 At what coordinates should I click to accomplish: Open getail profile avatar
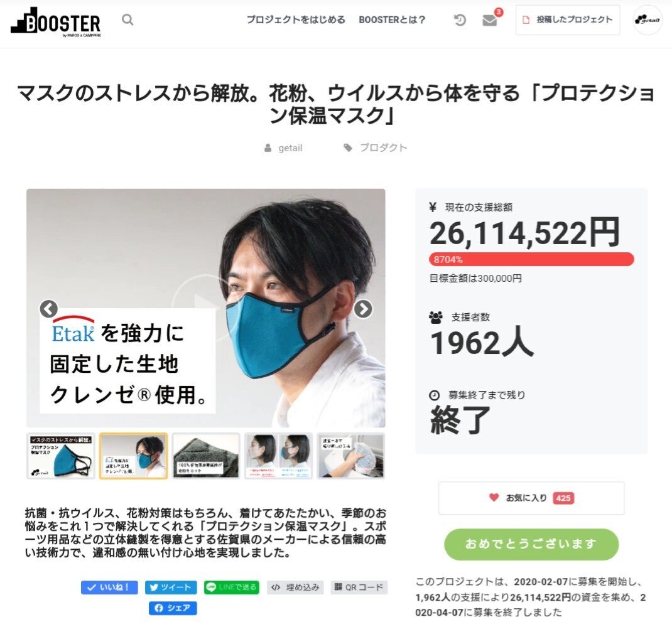click(x=648, y=19)
